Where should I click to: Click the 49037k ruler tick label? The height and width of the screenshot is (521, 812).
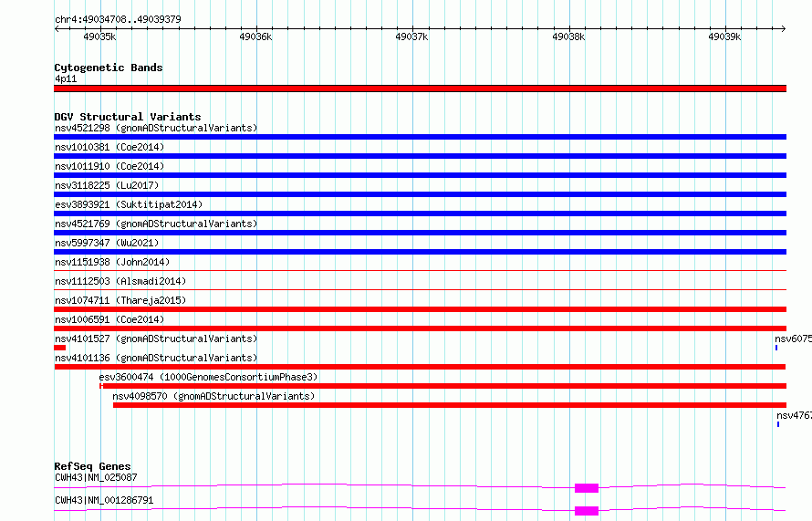[411, 36]
